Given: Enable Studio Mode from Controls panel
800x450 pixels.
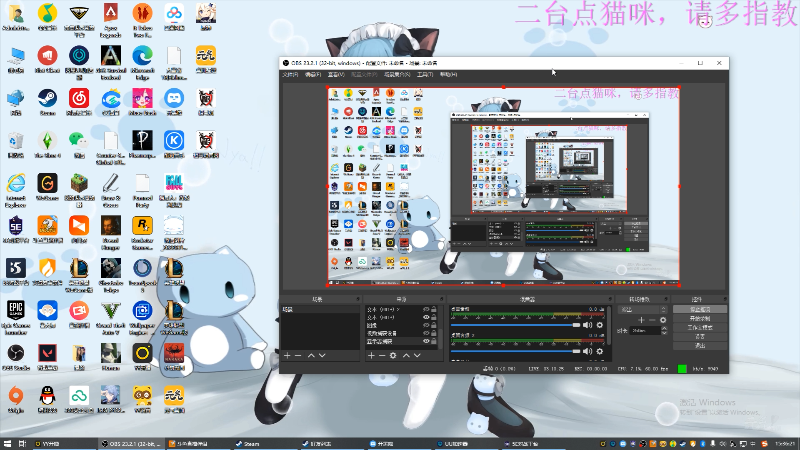Looking at the screenshot, I should point(699,328).
